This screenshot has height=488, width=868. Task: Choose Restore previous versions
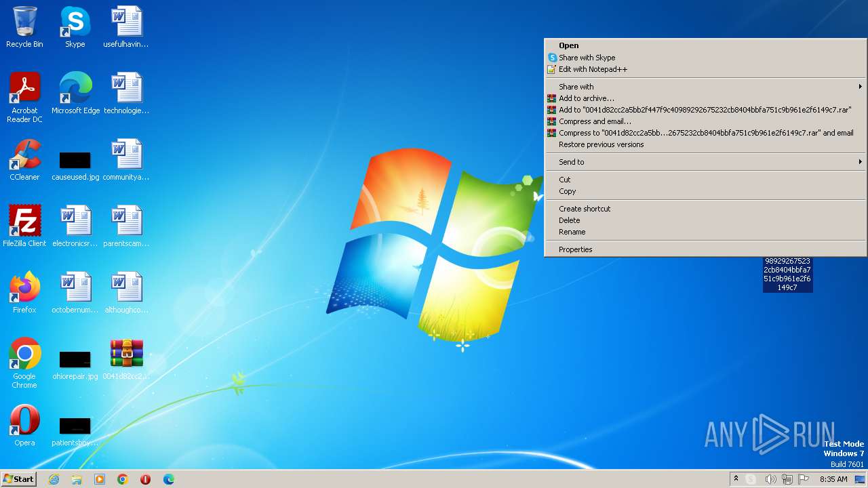705,144
